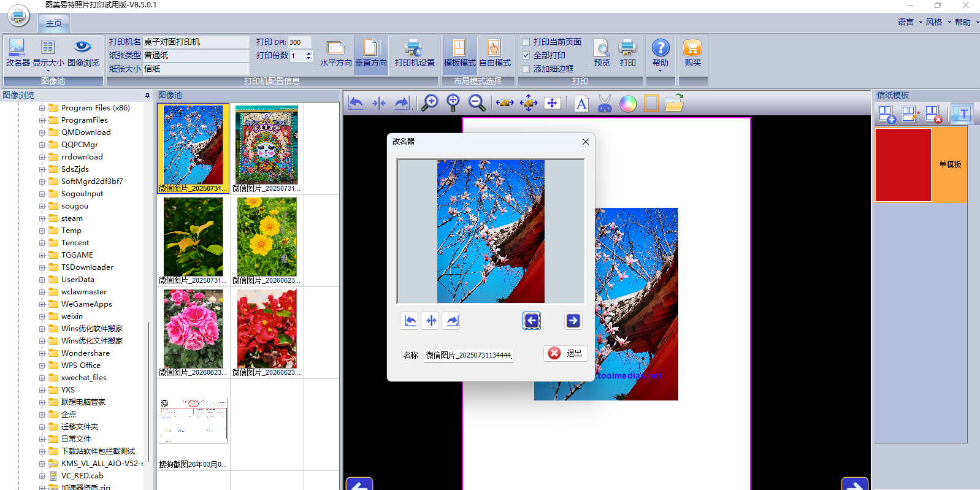Open the 帮助 help button in ribbon

click(x=660, y=55)
